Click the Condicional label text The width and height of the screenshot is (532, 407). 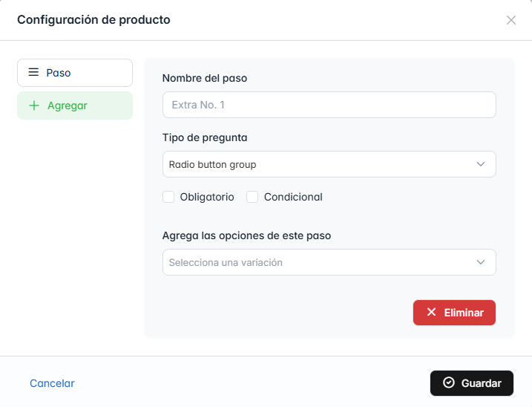[293, 197]
